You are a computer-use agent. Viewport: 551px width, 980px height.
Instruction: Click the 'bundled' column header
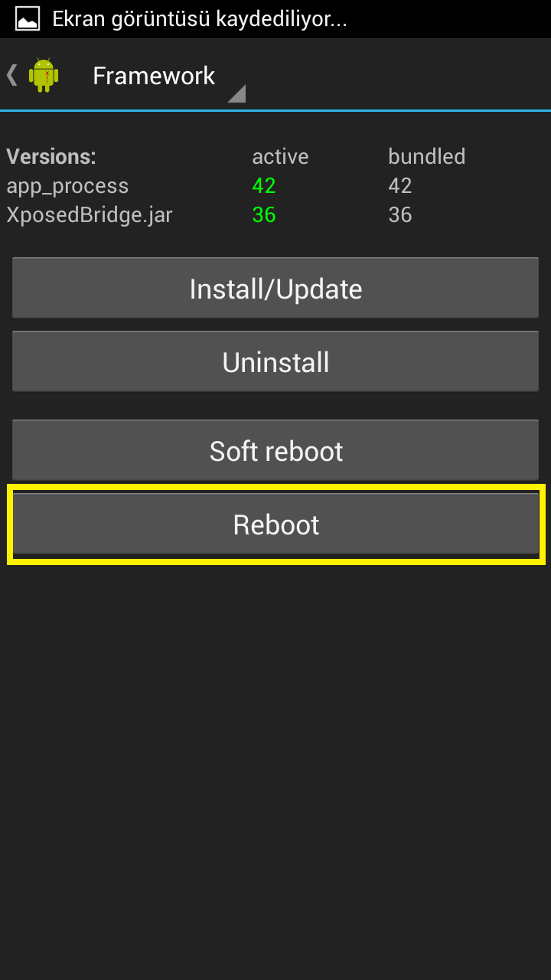coord(426,156)
